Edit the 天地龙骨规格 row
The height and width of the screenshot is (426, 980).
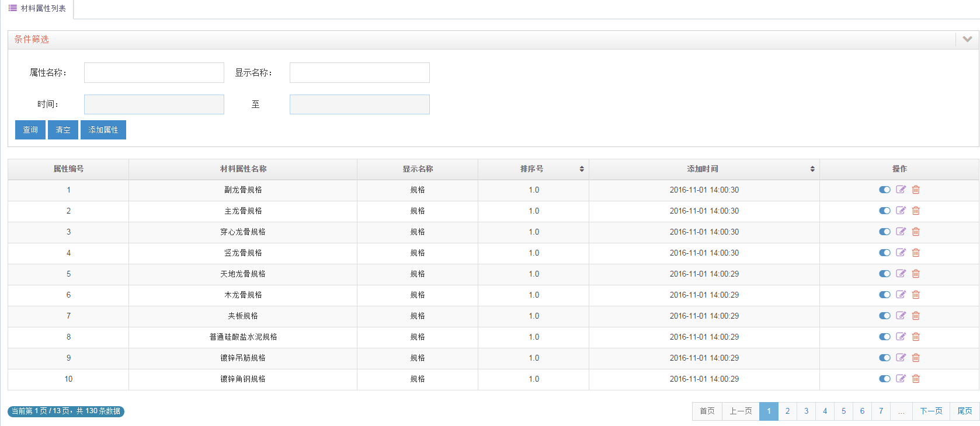901,274
